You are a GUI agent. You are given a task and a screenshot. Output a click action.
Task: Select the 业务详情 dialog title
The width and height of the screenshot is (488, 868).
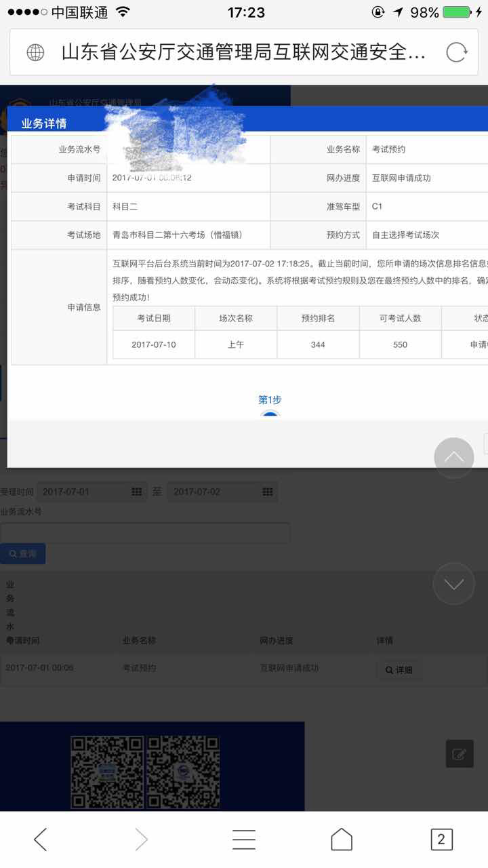44,123
